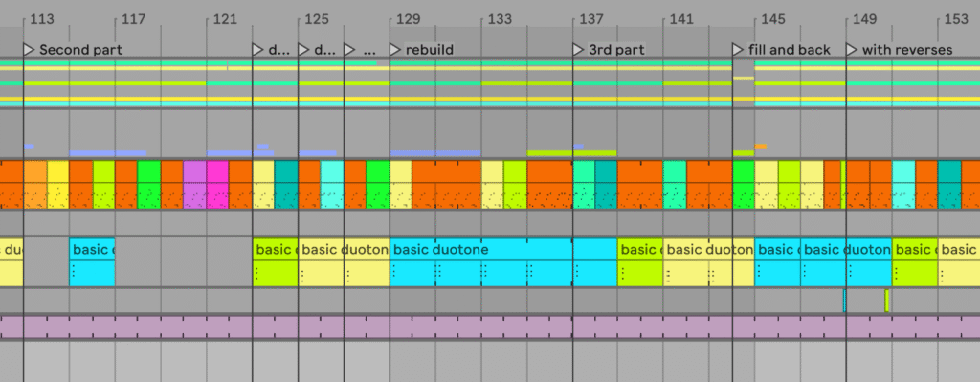Select the purple clip in drum track
The image size is (980, 382).
pyautogui.click(x=194, y=185)
